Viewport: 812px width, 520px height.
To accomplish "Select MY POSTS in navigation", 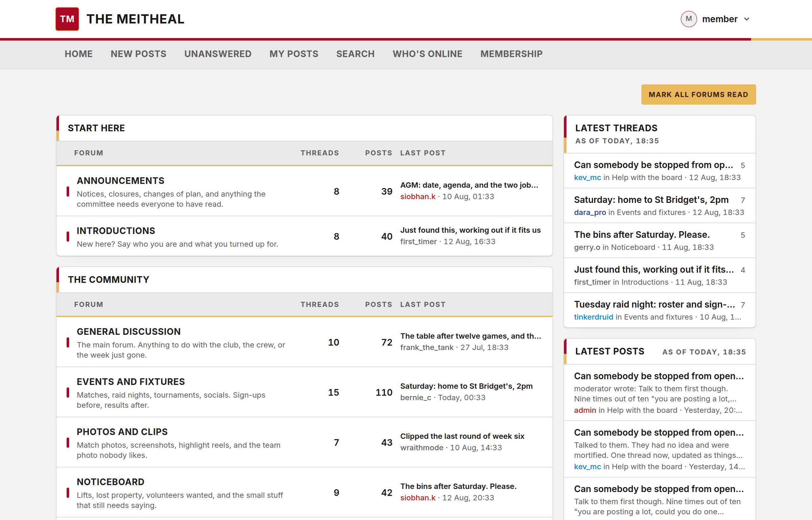I will point(294,54).
